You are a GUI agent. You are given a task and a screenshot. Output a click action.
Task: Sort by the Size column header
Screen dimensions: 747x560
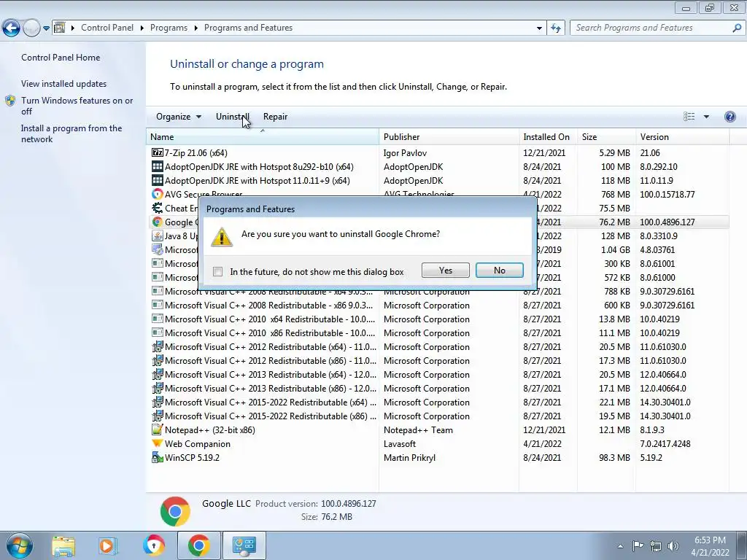pos(606,136)
